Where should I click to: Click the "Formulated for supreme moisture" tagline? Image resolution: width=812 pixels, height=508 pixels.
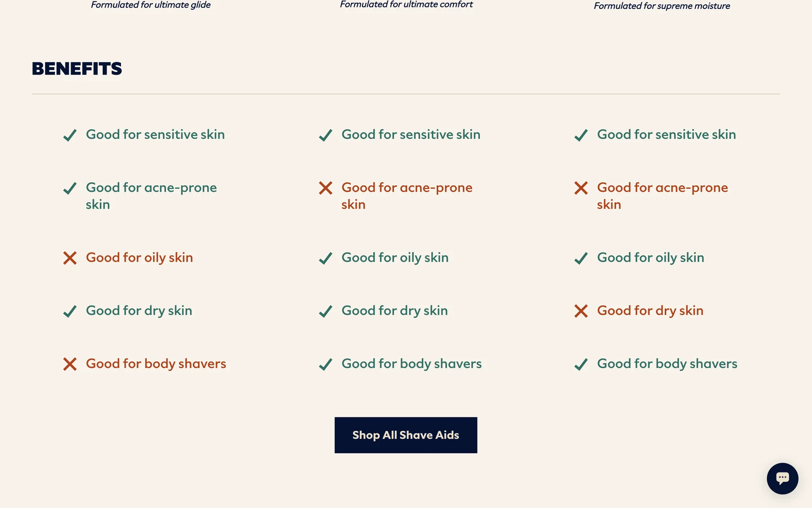(x=661, y=6)
